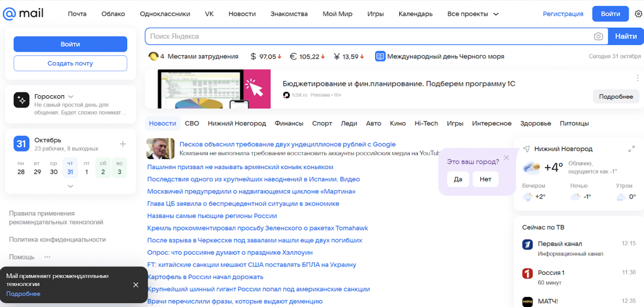Click the Россия 1 channel logo

point(527,273)
